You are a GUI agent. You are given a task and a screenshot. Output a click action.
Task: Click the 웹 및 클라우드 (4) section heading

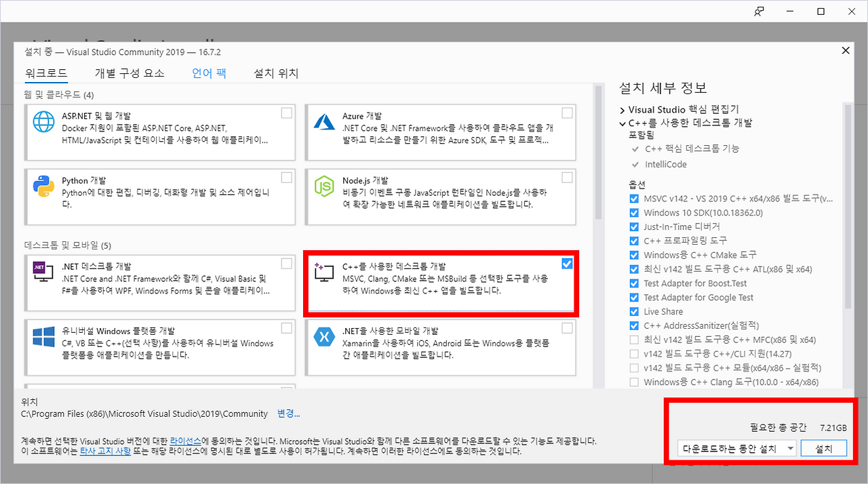point(60,94)
